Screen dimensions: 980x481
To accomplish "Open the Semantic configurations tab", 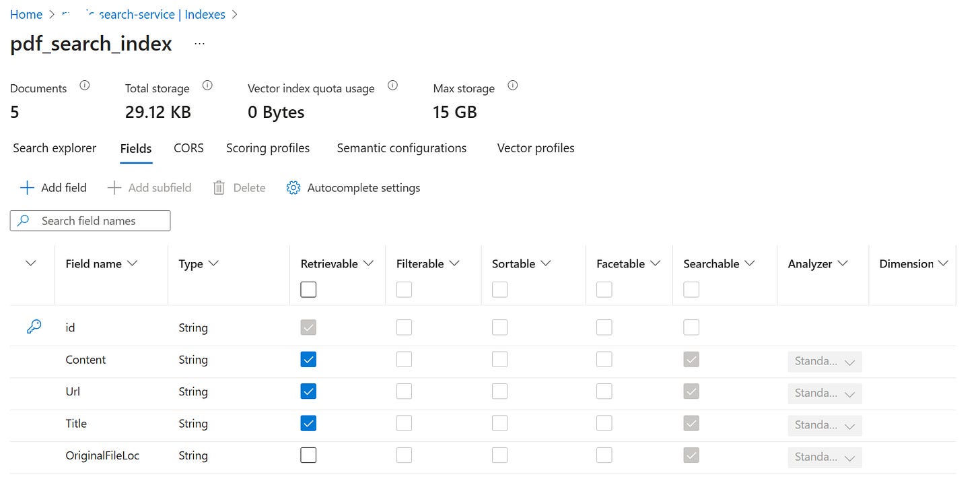I will coord(401,148).
